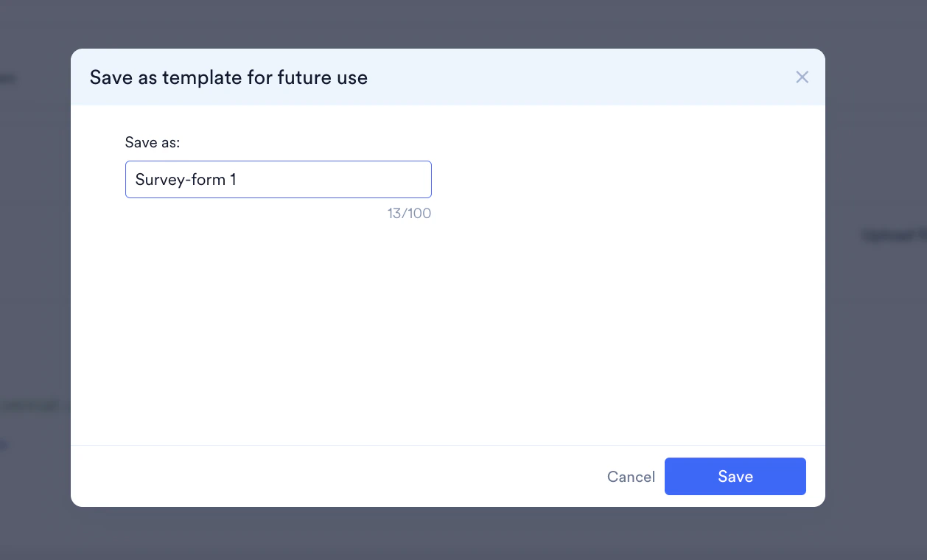This screenshot has width=927, height=560.
Task: Click the dimmed overlay left of the dialog
Action: click(33, 295)
